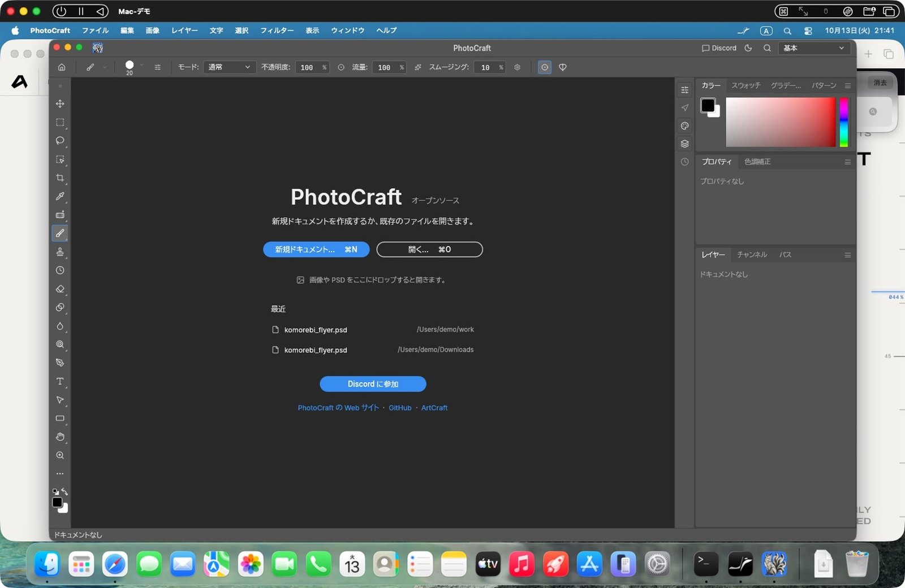
Task: Select the Eyedropper tool
Action: (60, 196)
